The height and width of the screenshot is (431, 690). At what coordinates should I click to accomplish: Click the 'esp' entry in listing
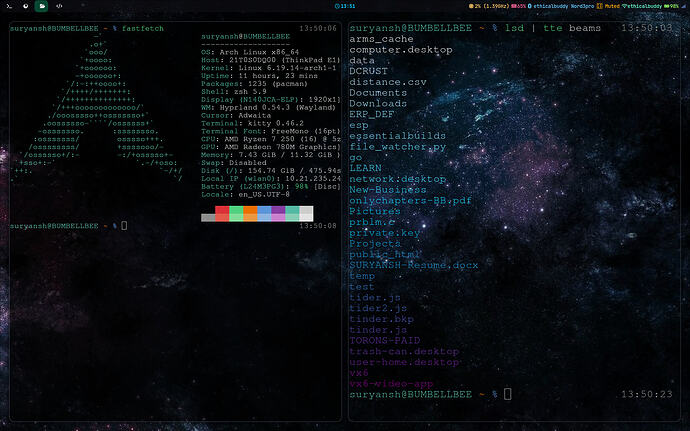pos(359,125)
